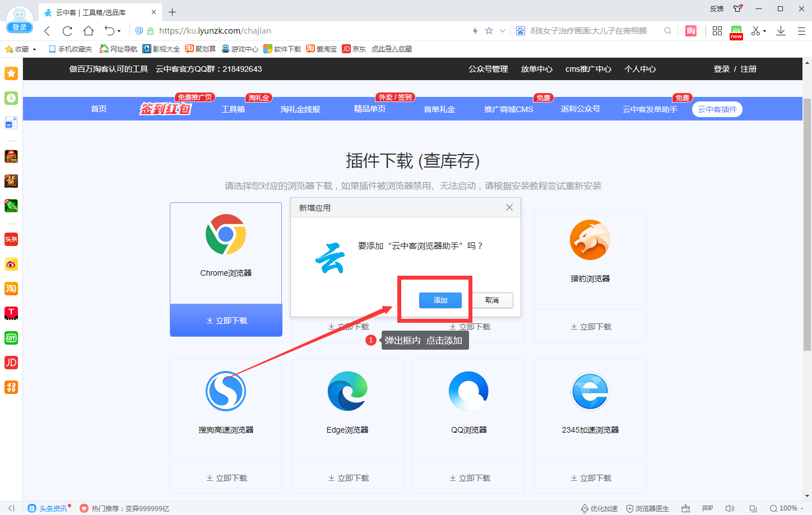Click the page vertical scrollbar
The image size is (812, 515).
pyautogui.click(x=807, y=224)
